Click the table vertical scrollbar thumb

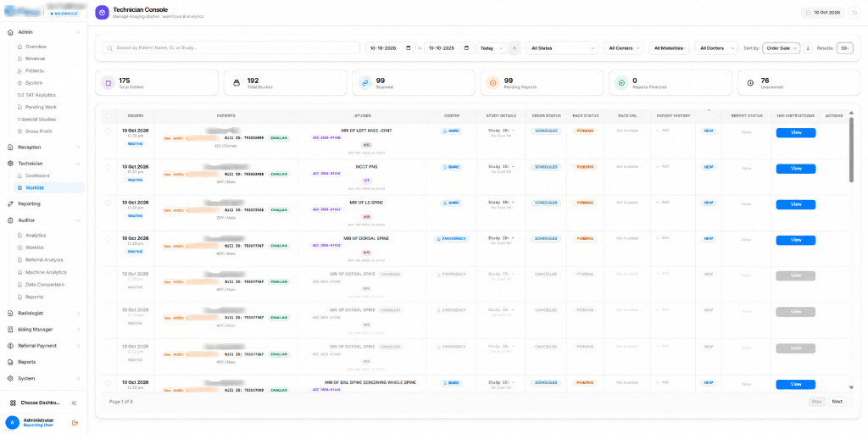[x=851, y=150]
